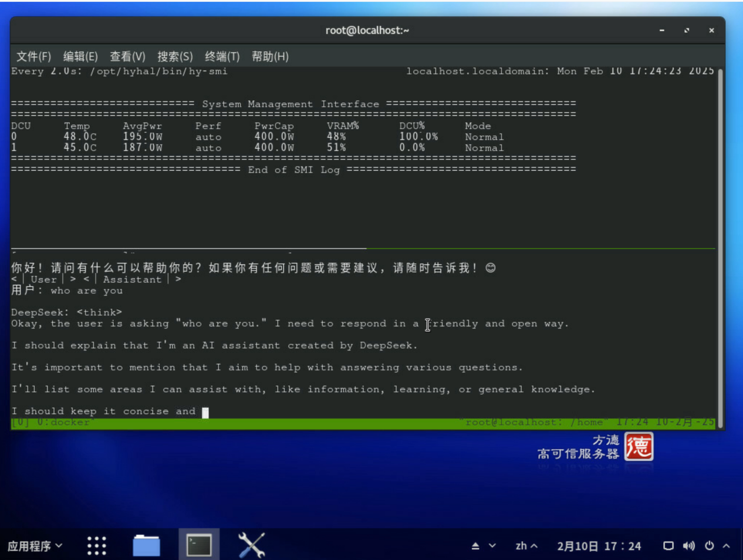Image resolution: width=743 pixels, height=560 pixels.
Task: Click the 100.0% DCU usage value
Action: 418,137
